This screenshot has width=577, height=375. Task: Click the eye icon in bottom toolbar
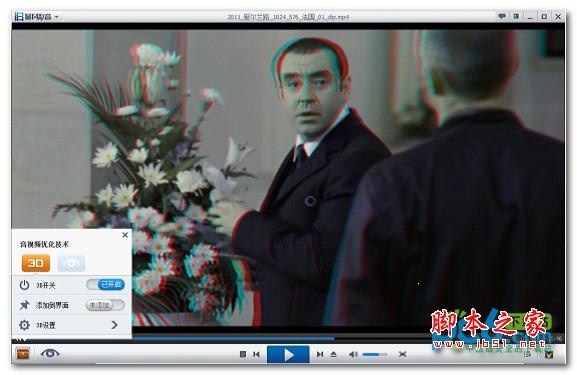click(x=50, y=353)
